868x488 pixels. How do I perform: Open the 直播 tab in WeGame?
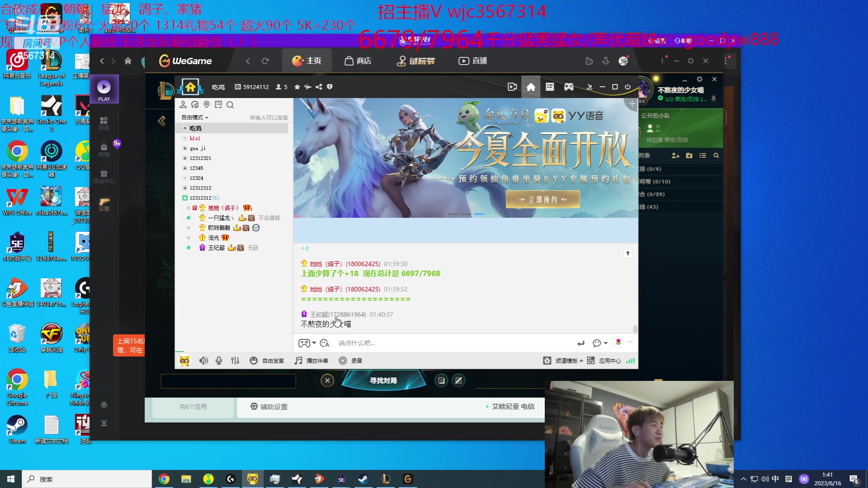click(x=472, y=61)
